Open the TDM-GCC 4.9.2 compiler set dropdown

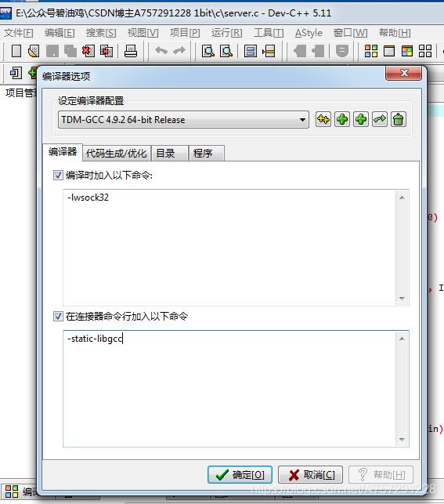tap(184, 120)
